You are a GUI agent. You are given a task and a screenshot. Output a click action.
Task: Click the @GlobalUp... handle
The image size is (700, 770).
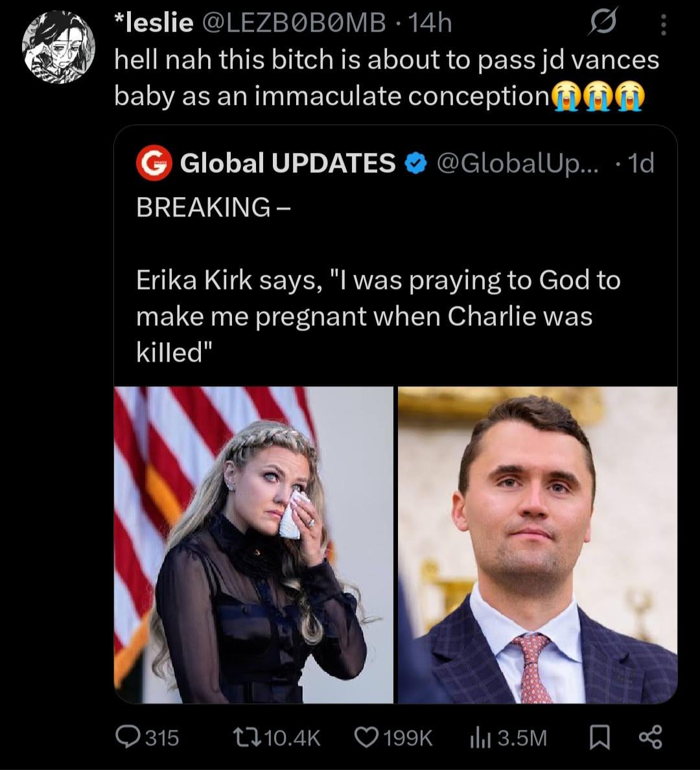(518, 163)
